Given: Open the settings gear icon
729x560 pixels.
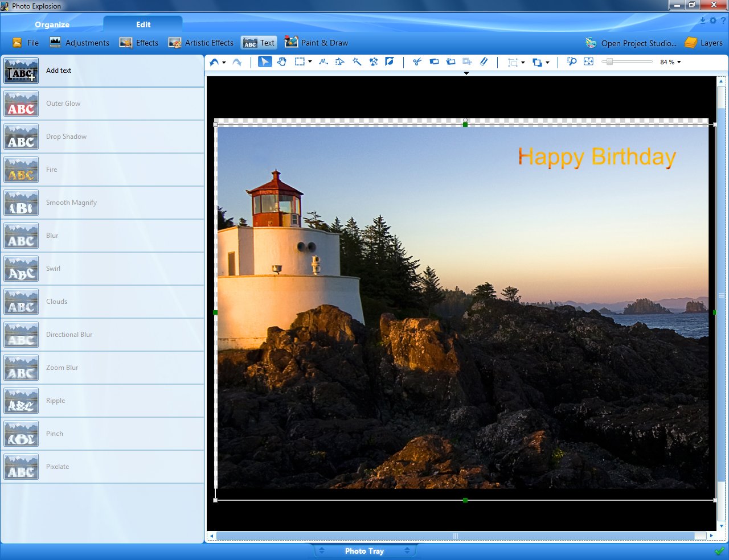Looking at the screenshot, I should [713, 20].
